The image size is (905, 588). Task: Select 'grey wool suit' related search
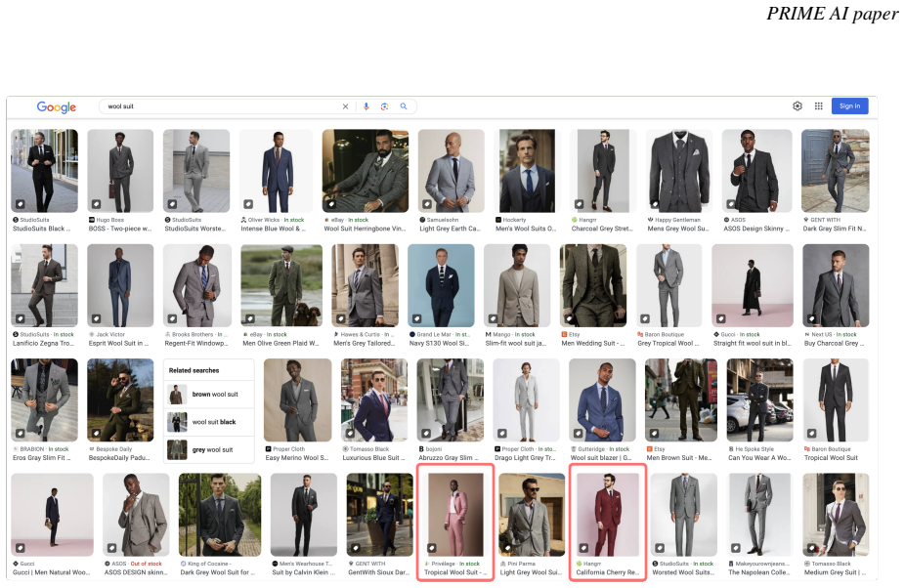[x=209, y=450]
